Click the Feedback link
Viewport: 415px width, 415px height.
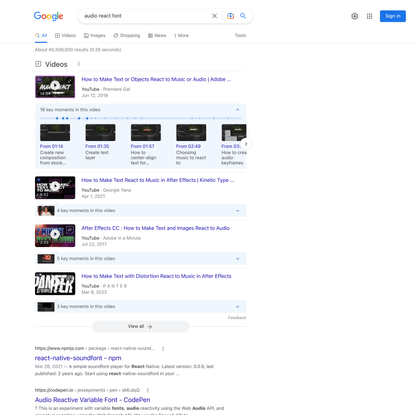tap(237, 318)
